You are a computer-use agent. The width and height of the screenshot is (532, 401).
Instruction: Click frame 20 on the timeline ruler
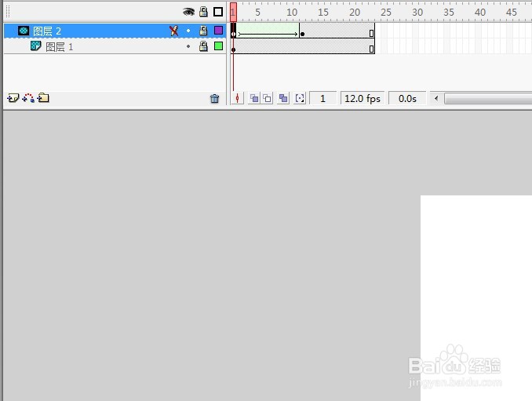355,13
